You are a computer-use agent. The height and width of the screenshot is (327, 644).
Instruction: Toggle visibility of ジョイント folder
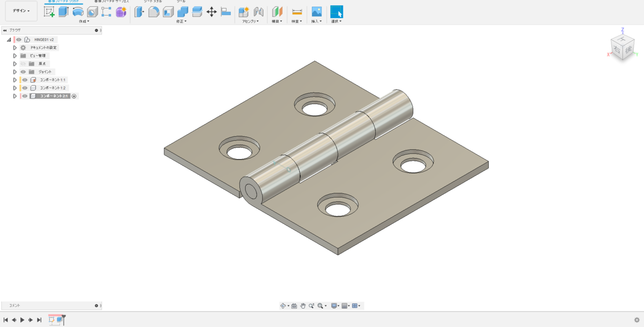coord(23,71)
